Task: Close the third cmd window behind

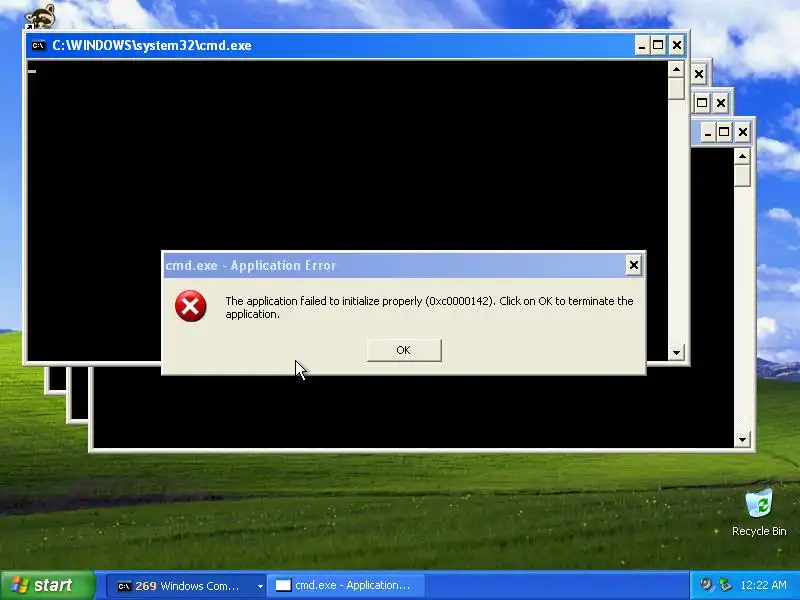Action: coord(720,104)
